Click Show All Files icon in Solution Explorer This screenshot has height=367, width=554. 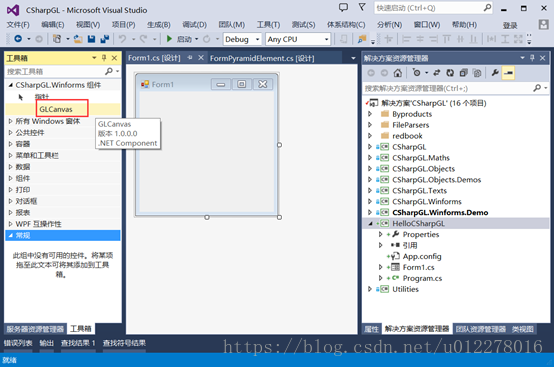(x=477, y=73)
